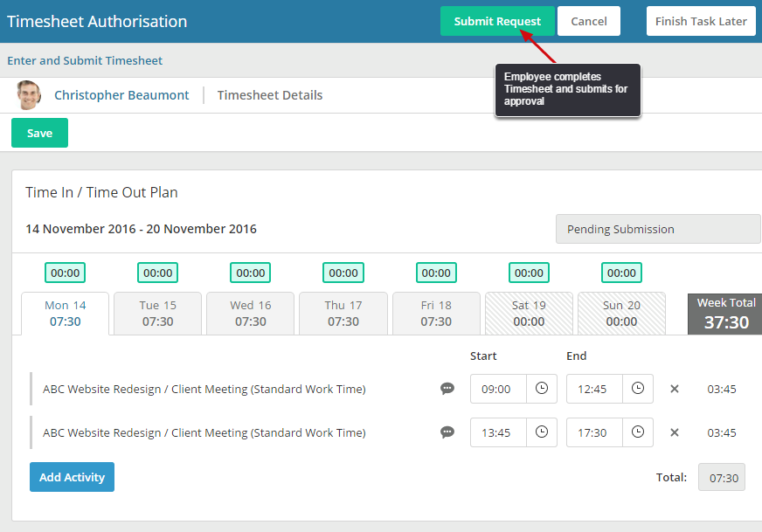Open clock picker for 09:00 start time
The height and width of the screenshot is (532, 762).
click(x=542, y=389)
